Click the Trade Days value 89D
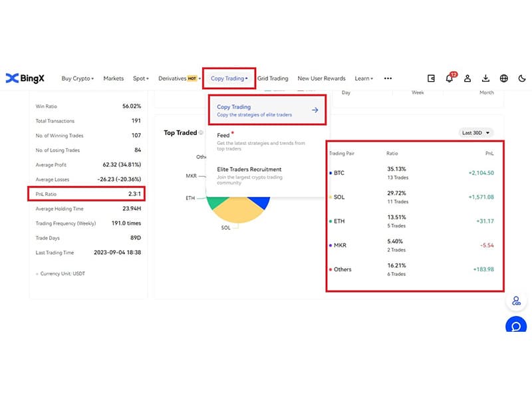 coord(136,238)
